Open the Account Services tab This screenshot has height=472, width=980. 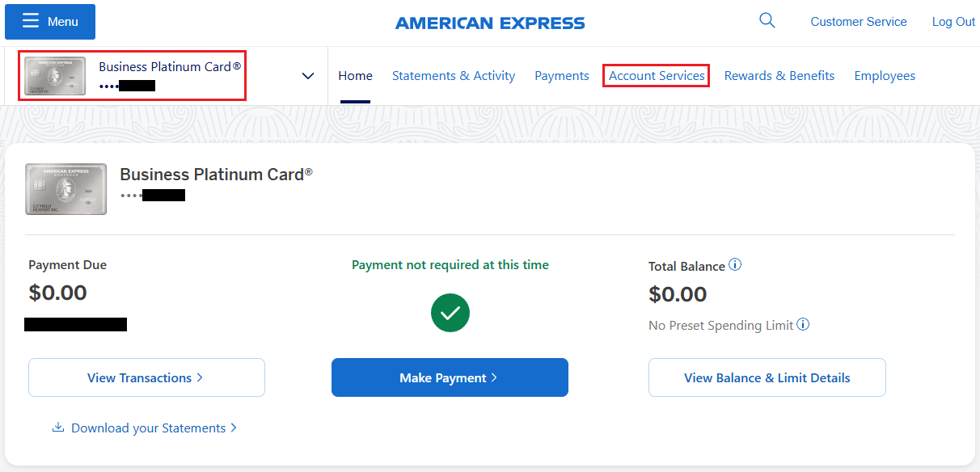pos(657,76)
